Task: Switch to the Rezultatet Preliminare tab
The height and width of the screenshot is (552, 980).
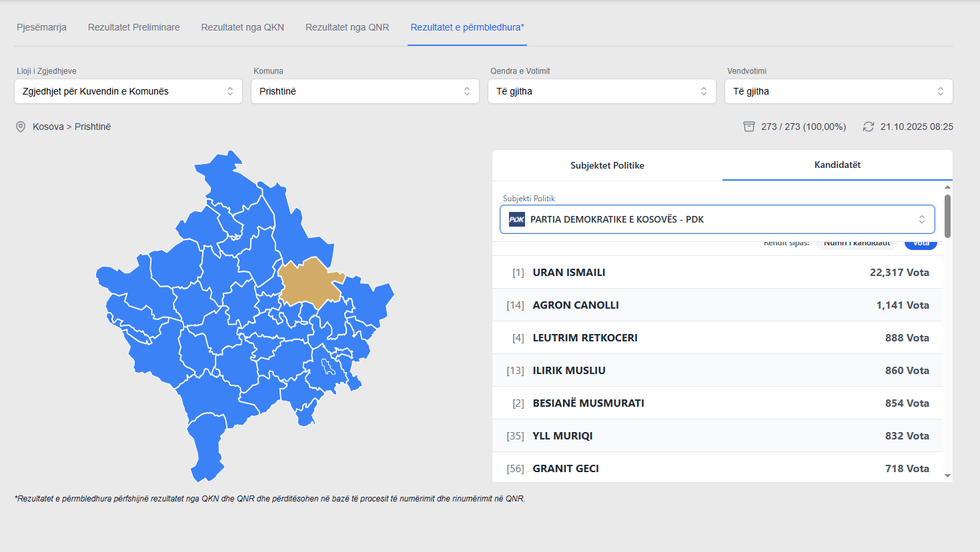Action: coord(134,27)
